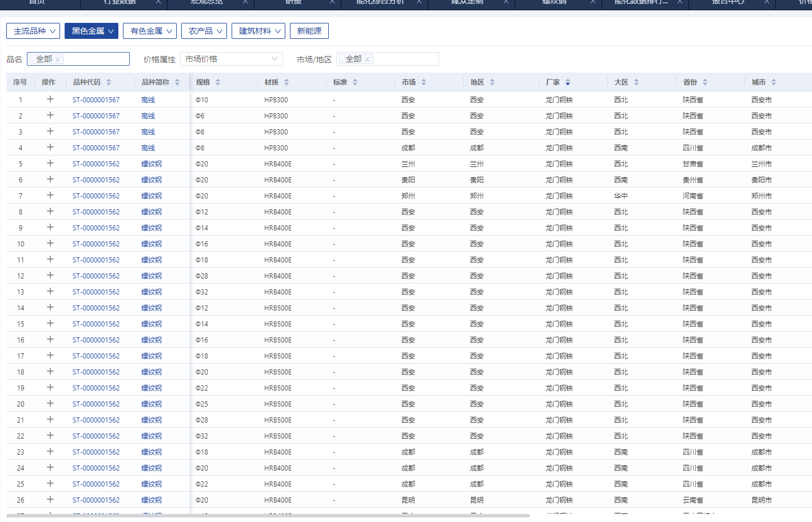Expand row 7 via the plus icon
This screenshot has height=522, width=812.
[x=50, y=196]
